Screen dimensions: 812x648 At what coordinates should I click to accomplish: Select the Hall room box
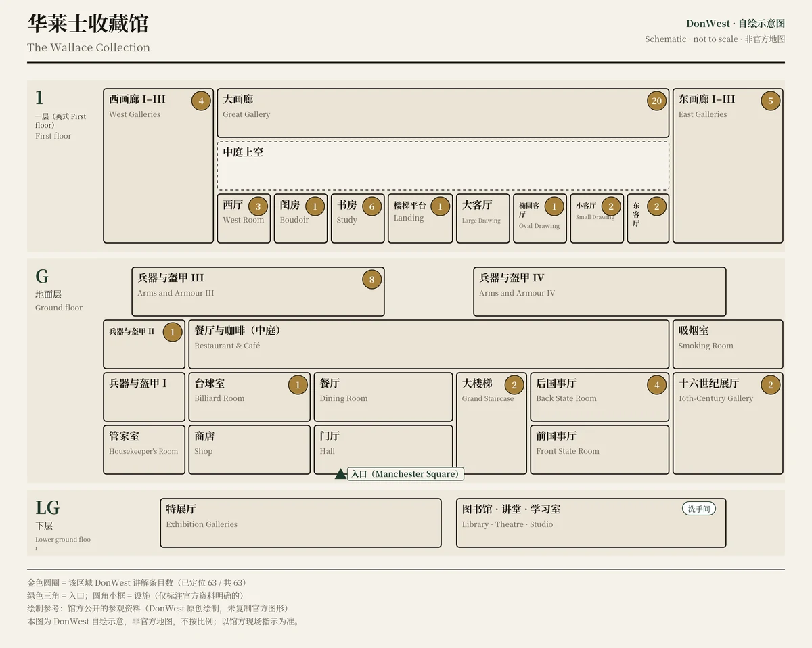point(383,450)
